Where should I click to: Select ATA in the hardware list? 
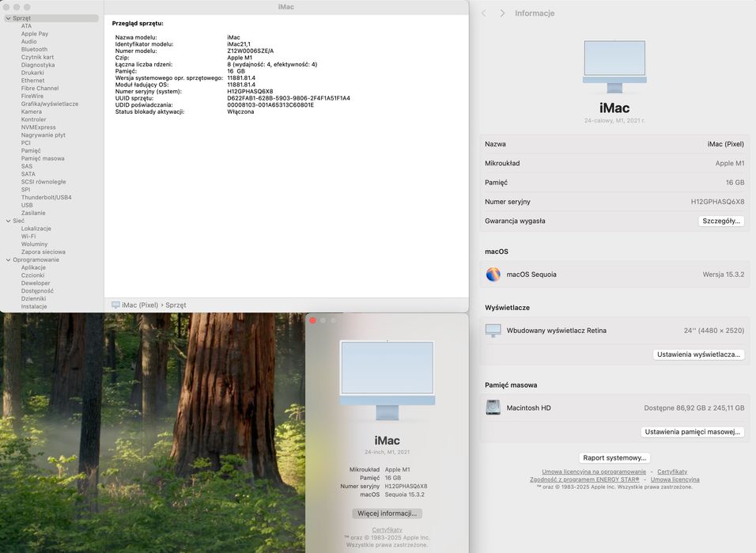point(26,26)
